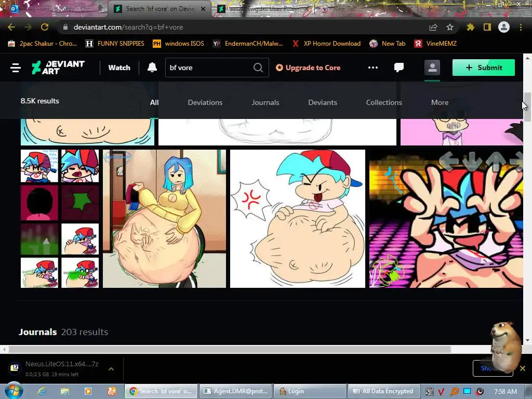532x399 pixels.
Task: Click the DeviantArt logo
Action: coord(58,68)
